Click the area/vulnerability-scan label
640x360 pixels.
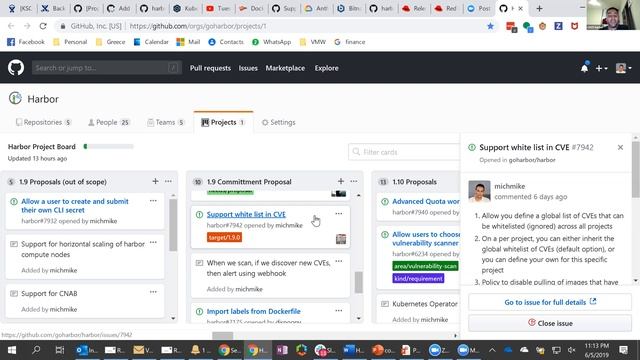(x=425, y=266)
